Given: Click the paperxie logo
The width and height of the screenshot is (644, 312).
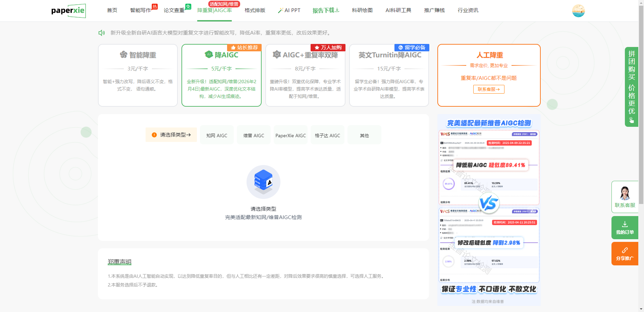Looking at the screenshot, I should point(68,11).
